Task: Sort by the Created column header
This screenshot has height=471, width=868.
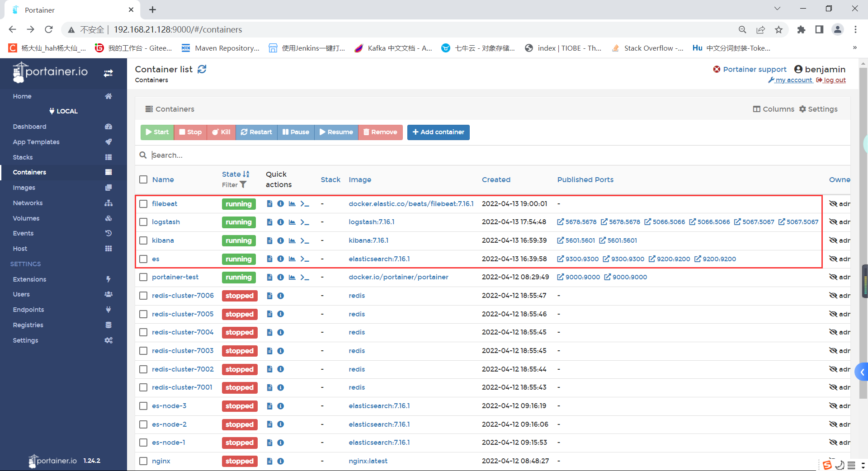Action: (x=496, y=179)
